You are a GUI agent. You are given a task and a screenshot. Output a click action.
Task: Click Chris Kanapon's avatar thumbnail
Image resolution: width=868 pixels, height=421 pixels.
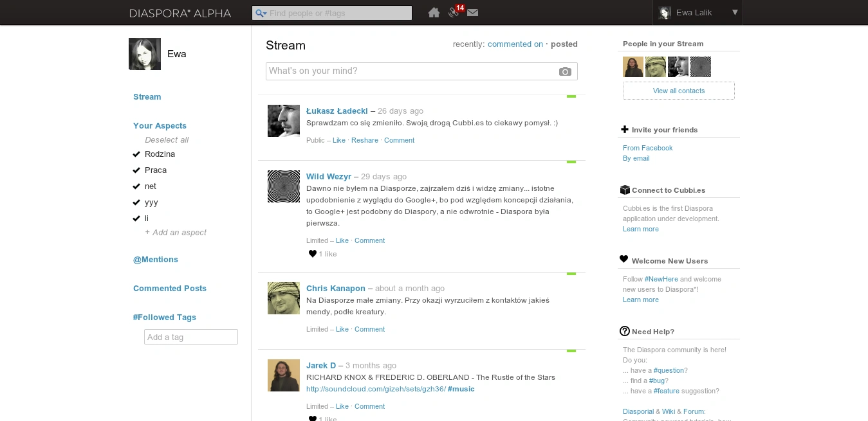(284, 298)
